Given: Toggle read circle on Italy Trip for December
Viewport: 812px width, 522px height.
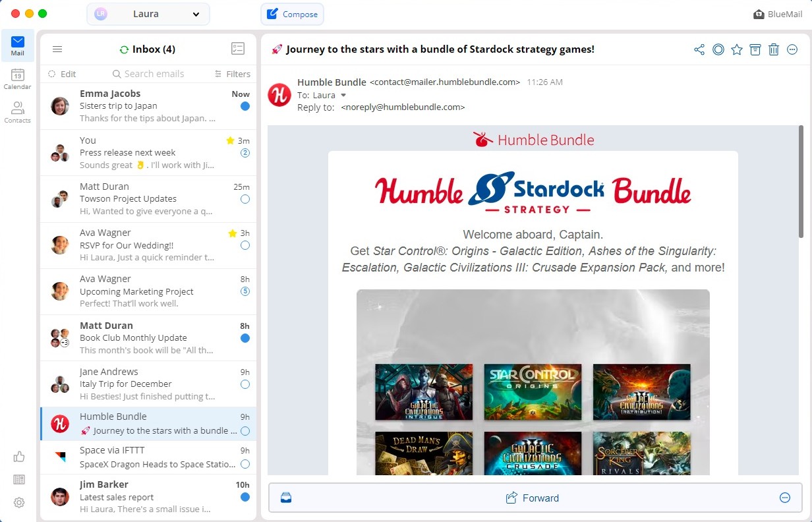Looking at the screenshot, I should click(245, 384).
